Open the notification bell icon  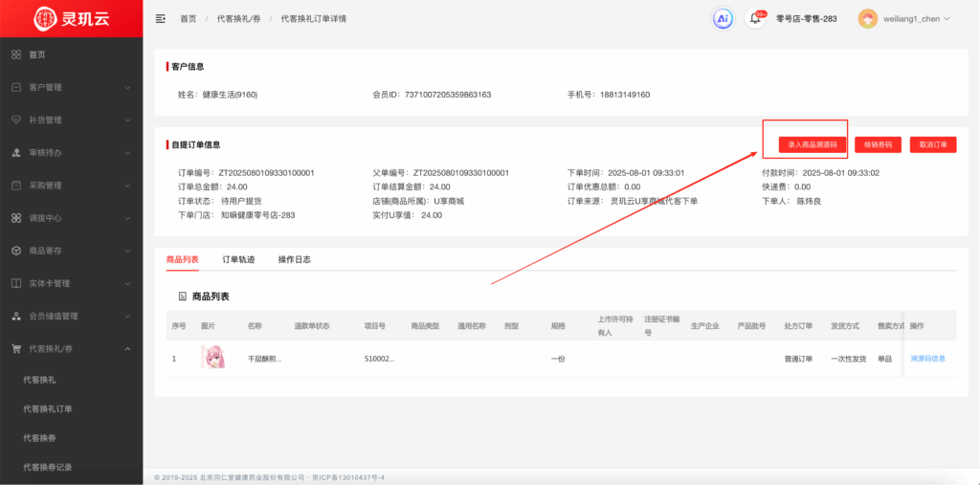tap(755, 18)
